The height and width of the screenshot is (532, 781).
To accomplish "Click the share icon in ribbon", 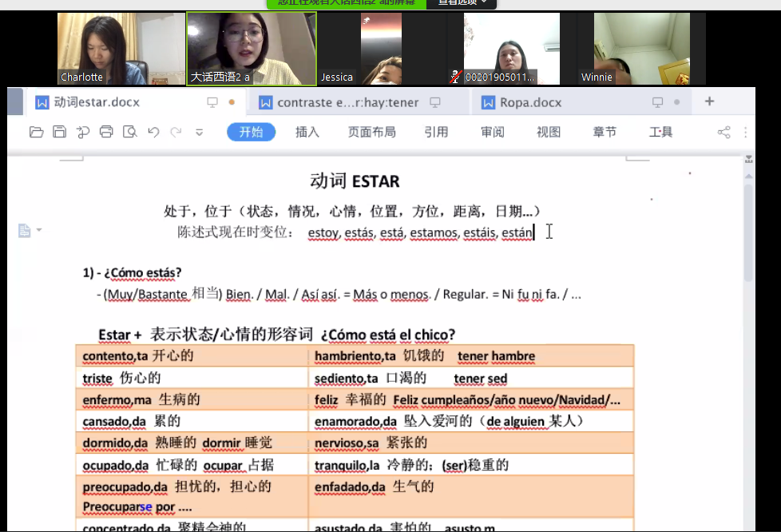I will [x=724, y=132].
